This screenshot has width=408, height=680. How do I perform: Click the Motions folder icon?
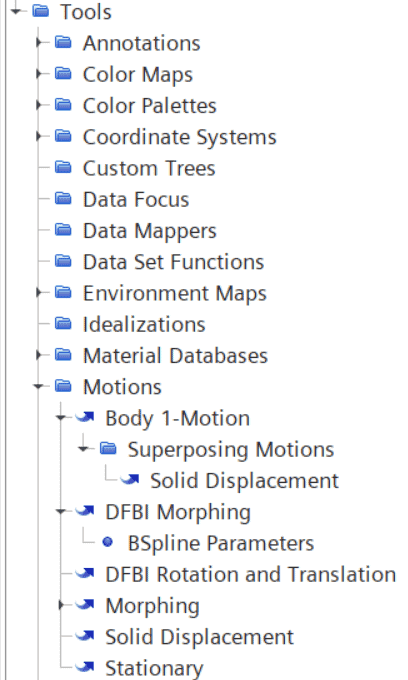coord(63,386)
